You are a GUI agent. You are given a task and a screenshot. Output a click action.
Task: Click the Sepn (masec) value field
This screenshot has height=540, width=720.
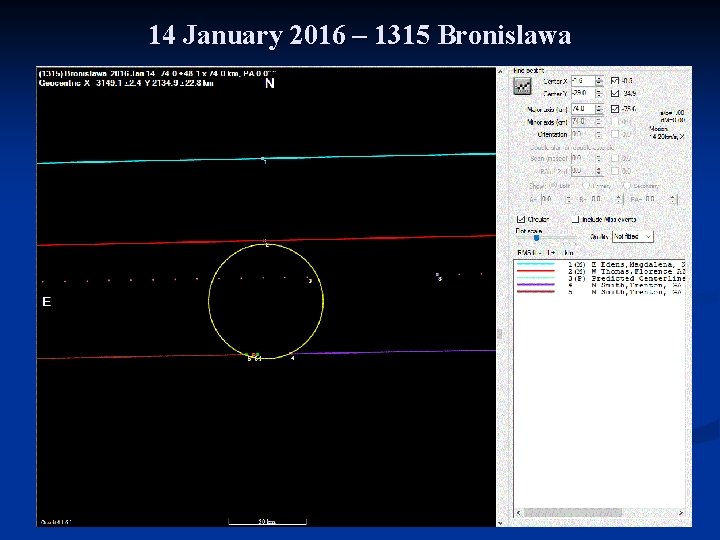coord(583,158)
